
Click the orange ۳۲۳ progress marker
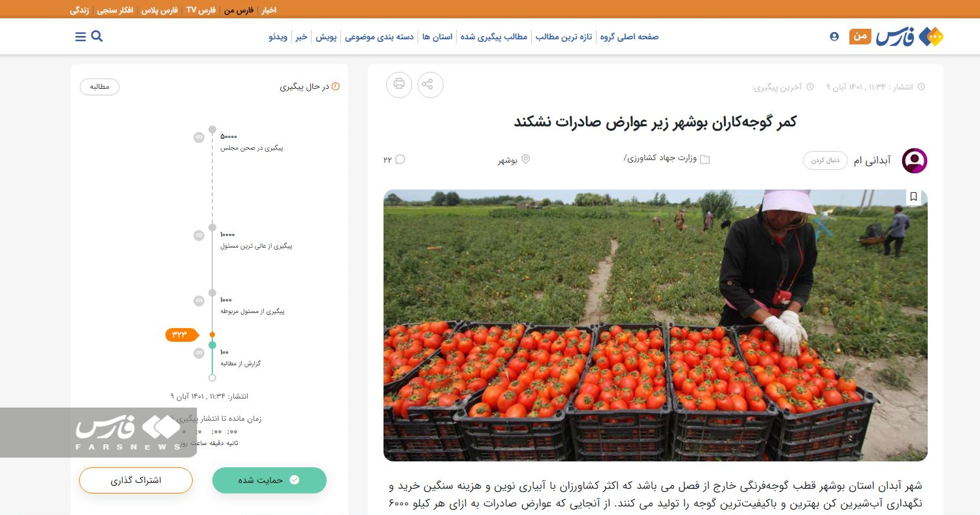coord(181,335)
